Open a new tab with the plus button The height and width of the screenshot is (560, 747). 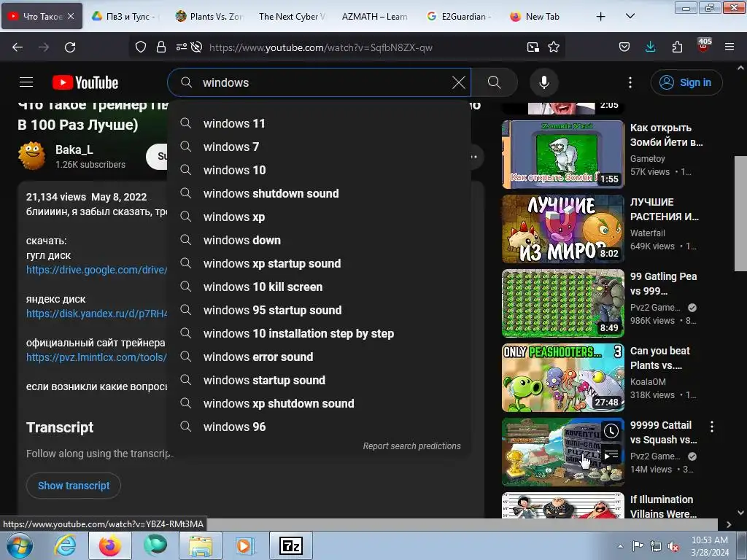coord(601,16)
